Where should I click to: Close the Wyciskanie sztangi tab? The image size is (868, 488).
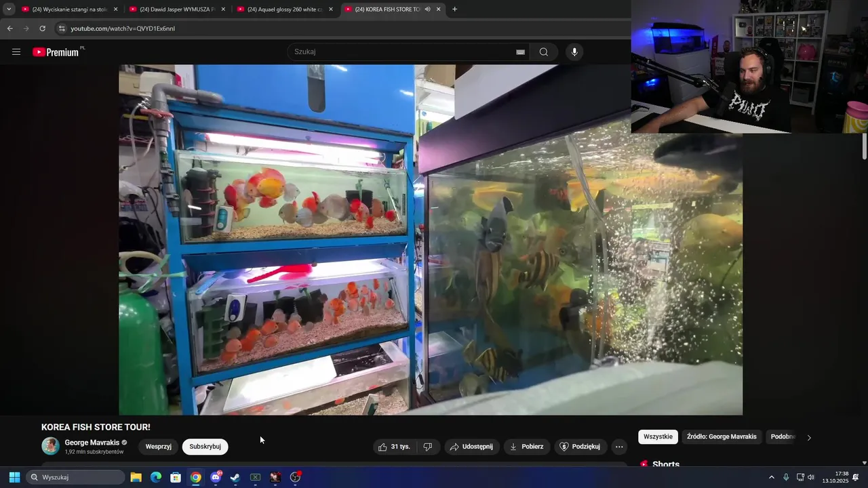115,9
